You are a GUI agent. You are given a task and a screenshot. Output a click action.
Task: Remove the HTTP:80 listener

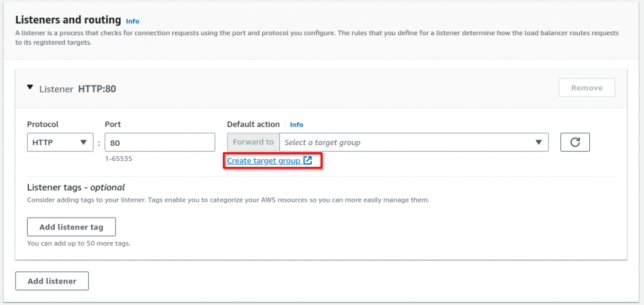point(587,87)
